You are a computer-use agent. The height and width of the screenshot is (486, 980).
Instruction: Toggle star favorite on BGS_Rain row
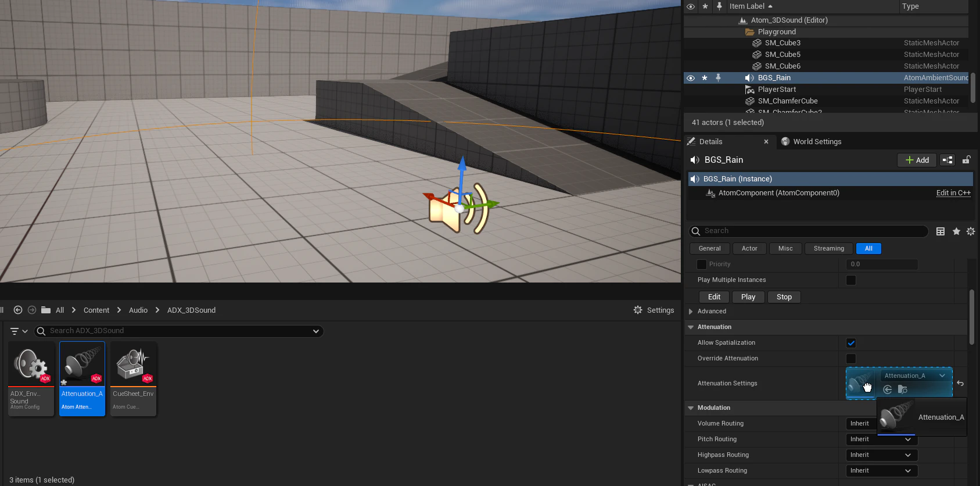pyautogui.click(x=705, y=77)
